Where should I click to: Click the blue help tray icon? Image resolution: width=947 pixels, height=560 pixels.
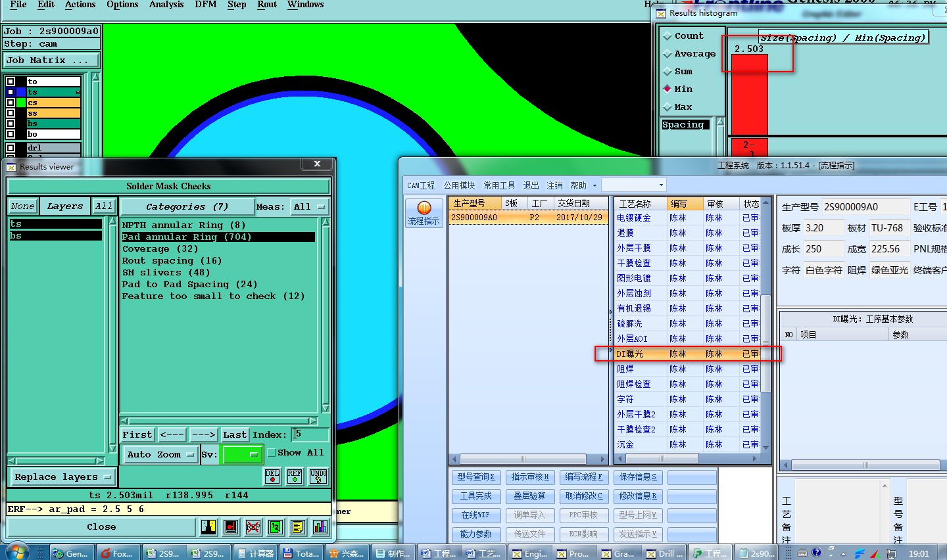pyautogui.click(x=816, y=553)
